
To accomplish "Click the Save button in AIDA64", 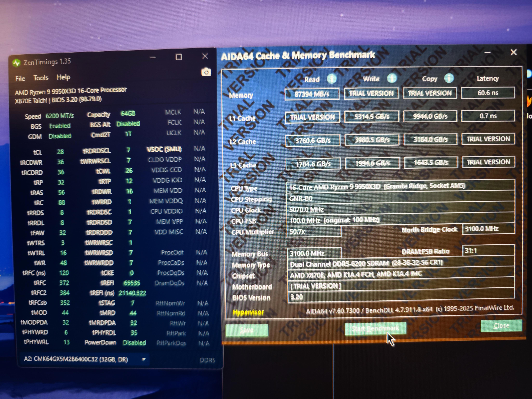I will (x=247, y=330).
